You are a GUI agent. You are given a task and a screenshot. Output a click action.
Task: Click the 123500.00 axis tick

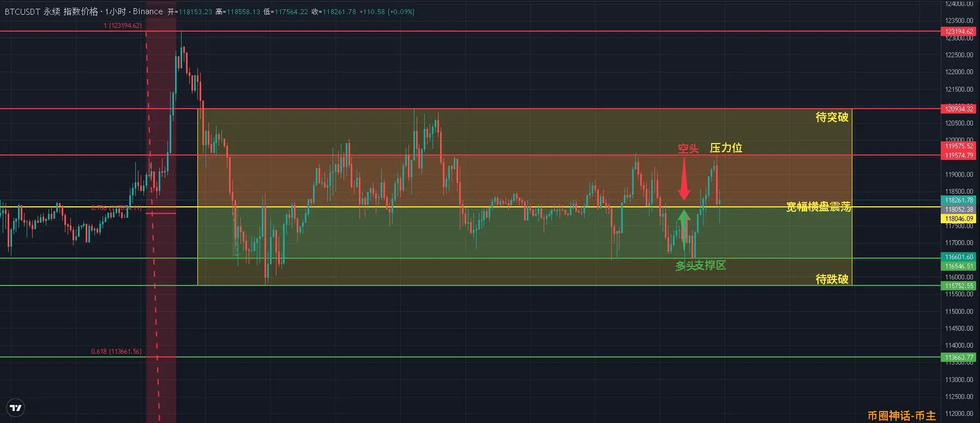959,21
